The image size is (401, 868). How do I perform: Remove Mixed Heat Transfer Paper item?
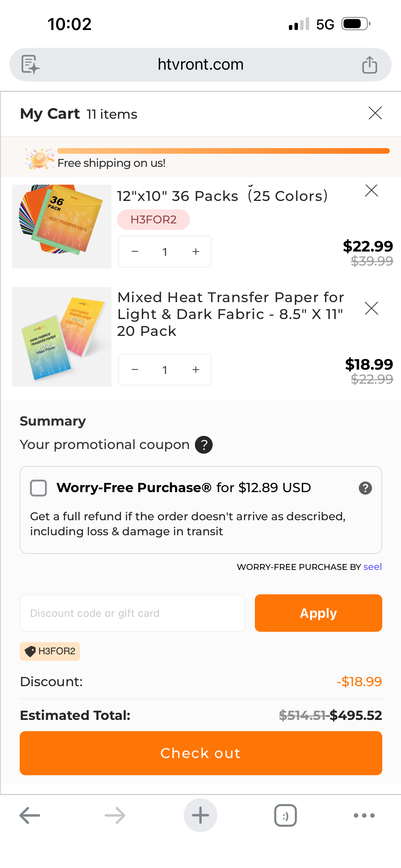point(371,308)
